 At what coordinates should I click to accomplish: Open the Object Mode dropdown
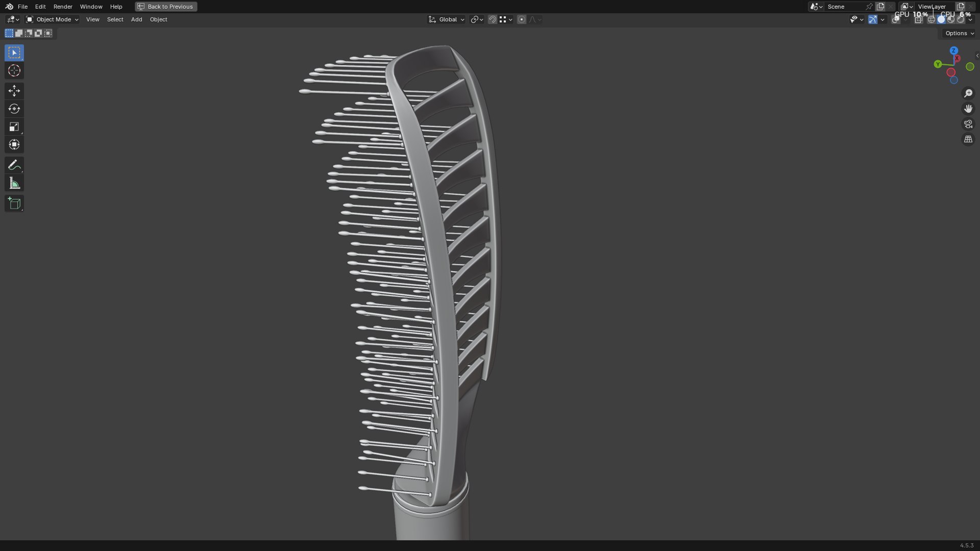click(x=53, y=19)
